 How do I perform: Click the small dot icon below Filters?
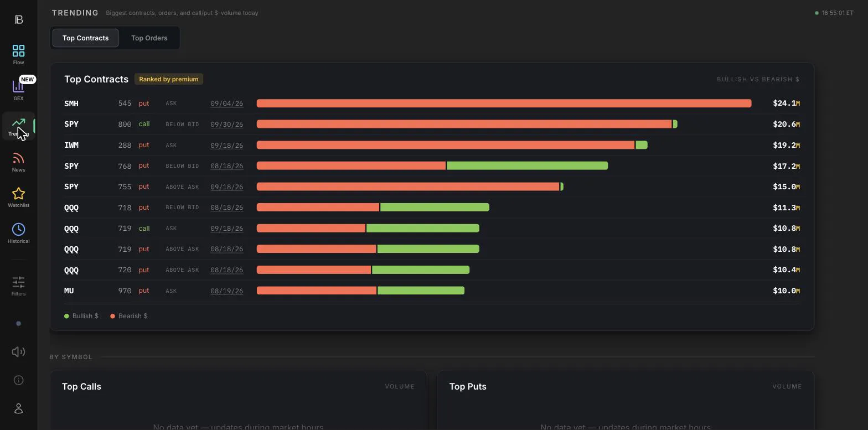click(18, 324)
